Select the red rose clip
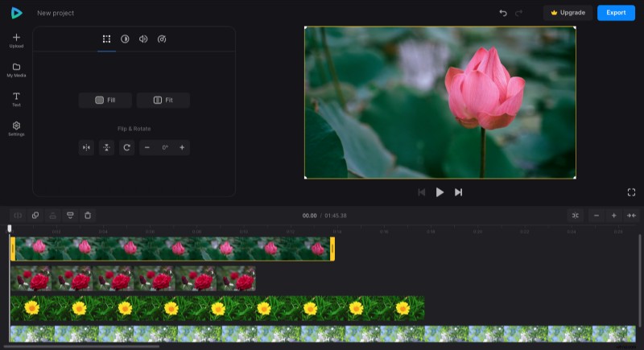The image size is (644, 350). pos(133,278)
